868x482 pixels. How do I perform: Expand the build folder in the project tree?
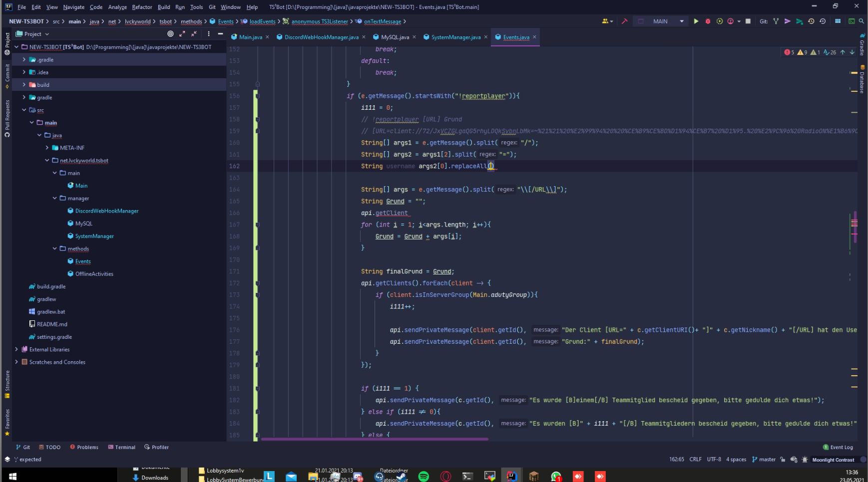(24, 85)
